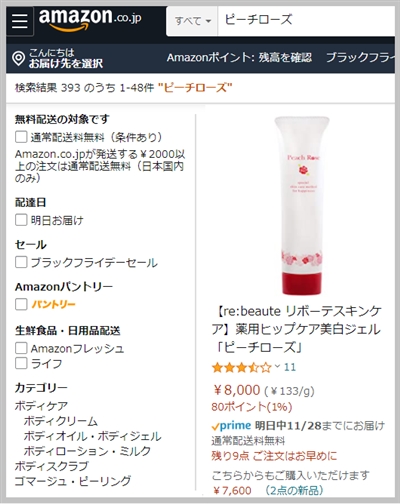
Task: Select the ボディクリーム category
Action: coord(61,421)
